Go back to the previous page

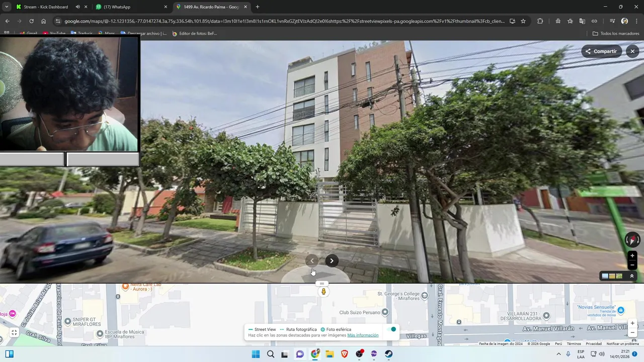7,21
